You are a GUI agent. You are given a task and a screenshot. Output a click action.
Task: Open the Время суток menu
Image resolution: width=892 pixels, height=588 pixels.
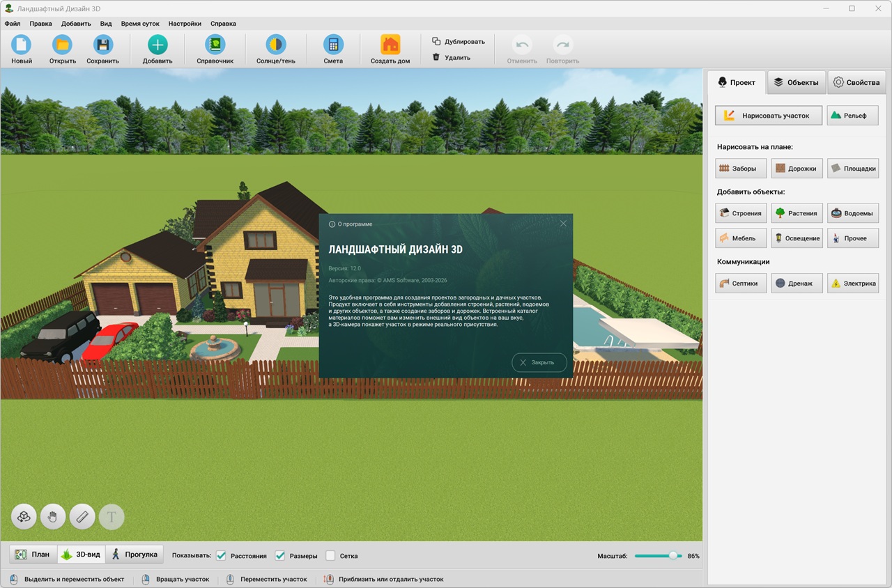[140, 23]
